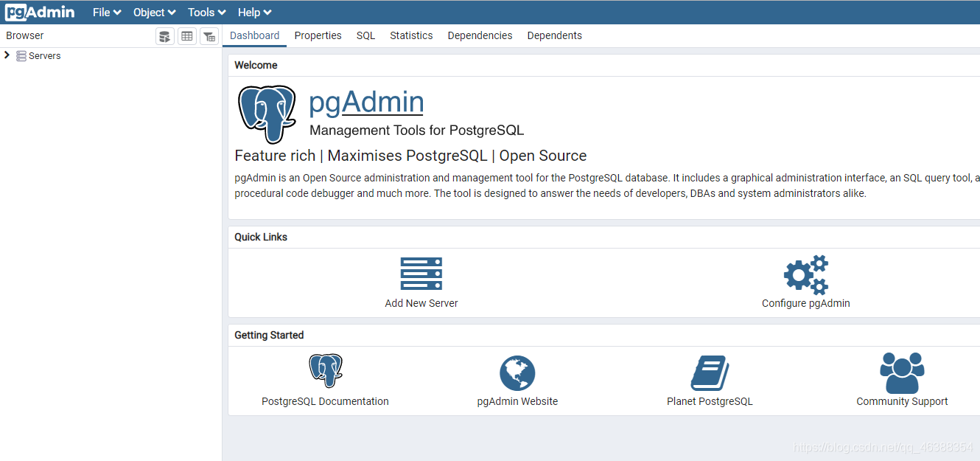Open Community Support link text
Screen dimensions: 980x461
[x=902, y=401]
